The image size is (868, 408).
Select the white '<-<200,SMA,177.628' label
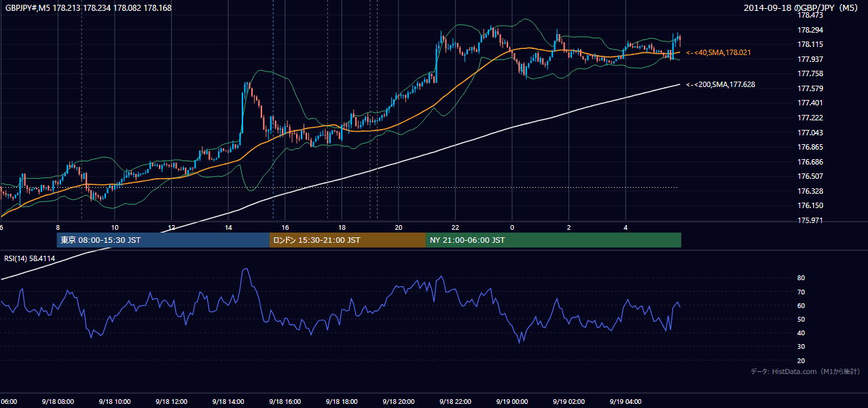[x=721, y=84]
